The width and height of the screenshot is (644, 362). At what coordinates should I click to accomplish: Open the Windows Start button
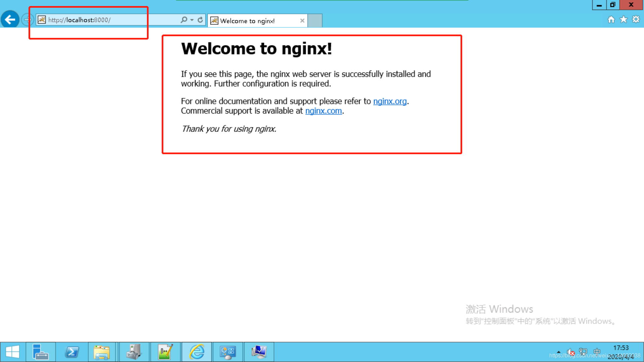tap(13, 352)
